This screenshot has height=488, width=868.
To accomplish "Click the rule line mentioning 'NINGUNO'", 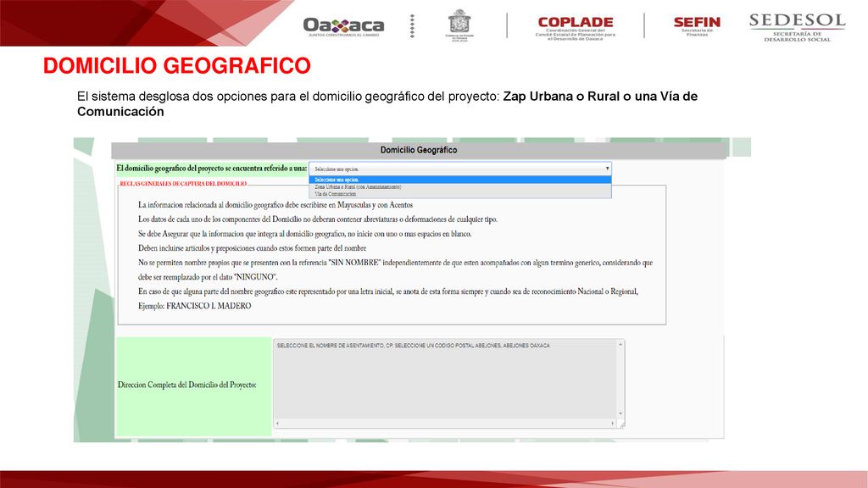I will pyautogui.click(x=208, y=277).
